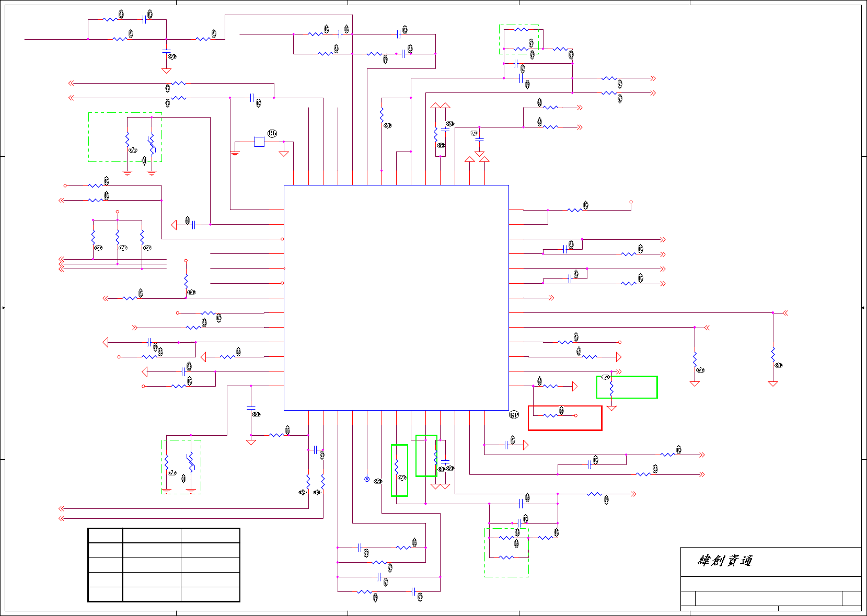Select the large central IC chip block
The height and width of the screenshot is (616, 867).
coord(396,298)
